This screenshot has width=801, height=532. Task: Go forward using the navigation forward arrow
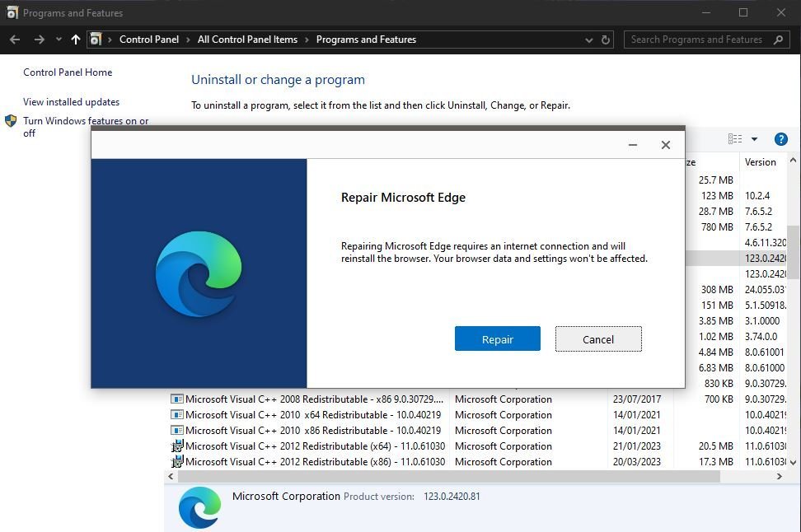coord(40,40)
